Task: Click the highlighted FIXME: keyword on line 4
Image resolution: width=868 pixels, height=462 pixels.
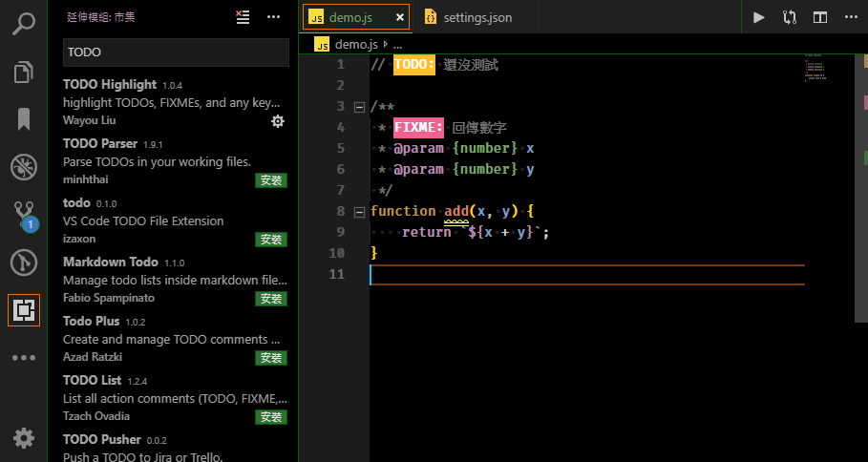Action: tap(418, 128)
